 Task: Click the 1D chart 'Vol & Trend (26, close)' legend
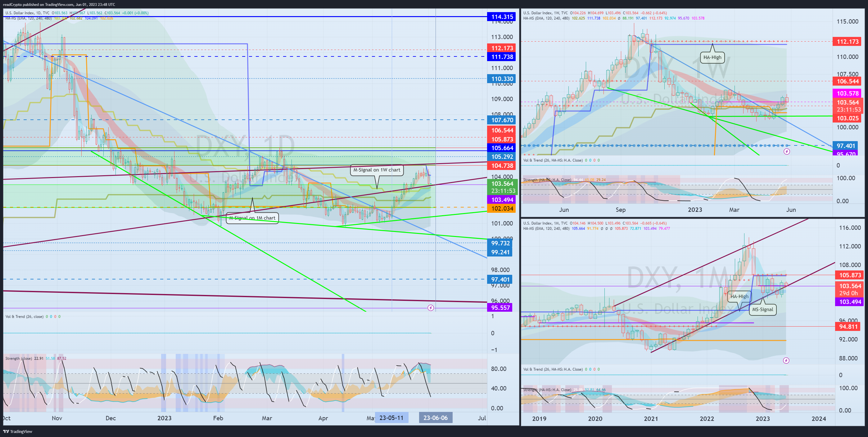click(x=24, y=317)
